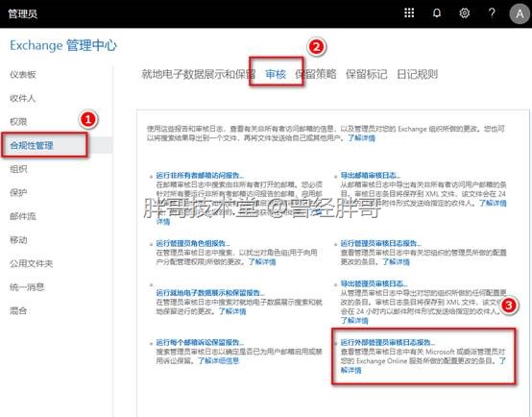The width and height of the screenshot is (532, 417).
Task: Click 了解详情 under 运行管理员审核日志报告
Action: [397, 261]
